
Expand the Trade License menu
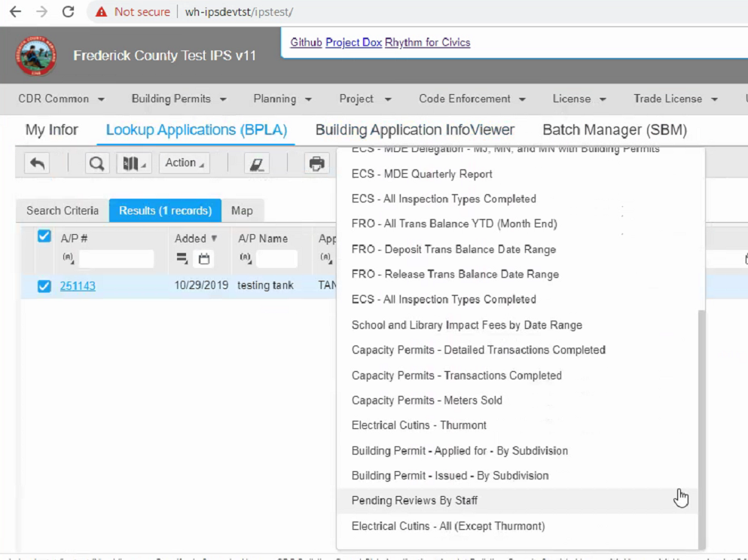click(676, 99)
